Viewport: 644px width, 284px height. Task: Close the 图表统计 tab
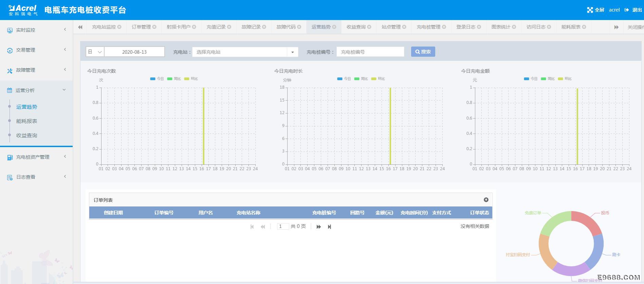point(514,27)
